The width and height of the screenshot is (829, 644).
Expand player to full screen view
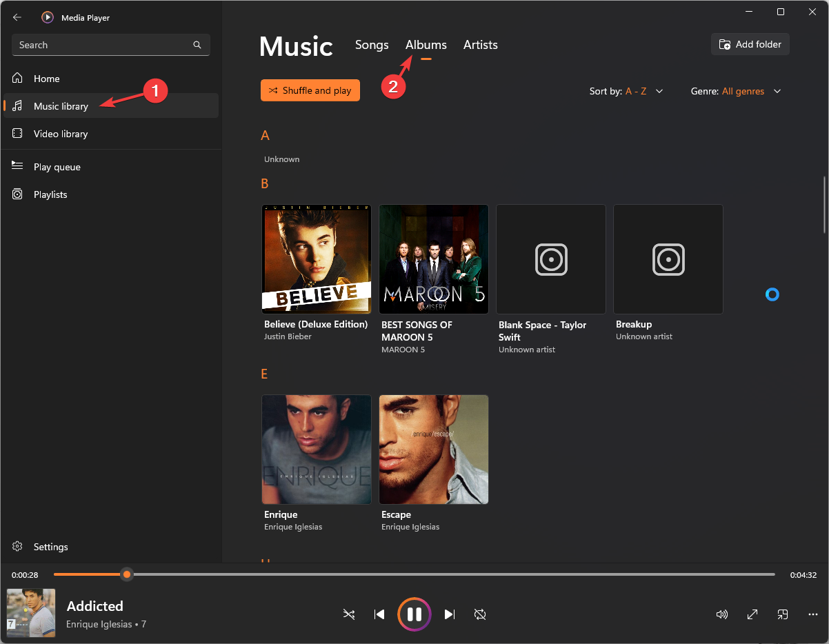tap(752, 614)
